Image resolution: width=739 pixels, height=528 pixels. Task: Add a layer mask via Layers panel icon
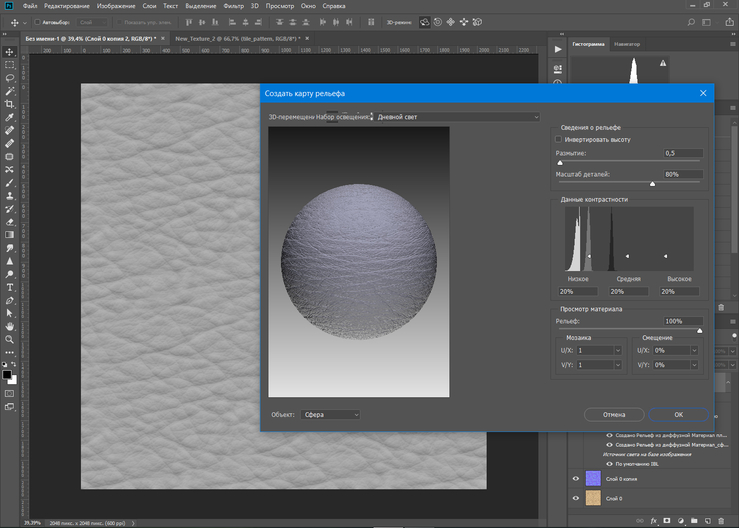click(667, 520)
